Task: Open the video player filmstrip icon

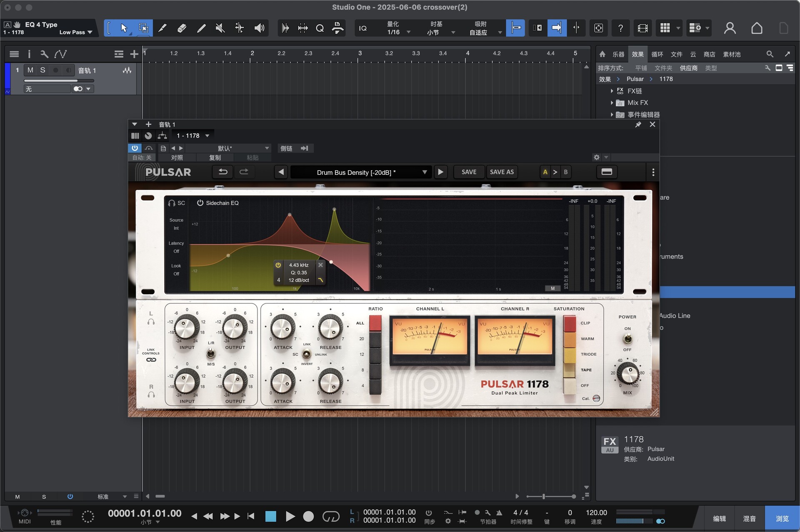Action: tap(642, 28)
